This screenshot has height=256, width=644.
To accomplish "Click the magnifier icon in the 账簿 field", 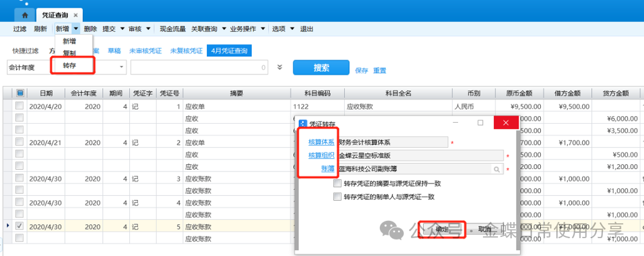I will coord(496,169).
